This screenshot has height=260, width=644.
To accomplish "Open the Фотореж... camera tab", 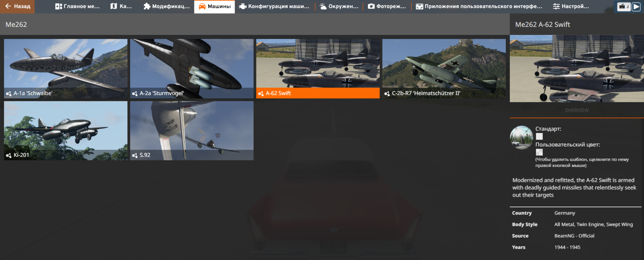I will pyautogui.click(x=387, y=6).
